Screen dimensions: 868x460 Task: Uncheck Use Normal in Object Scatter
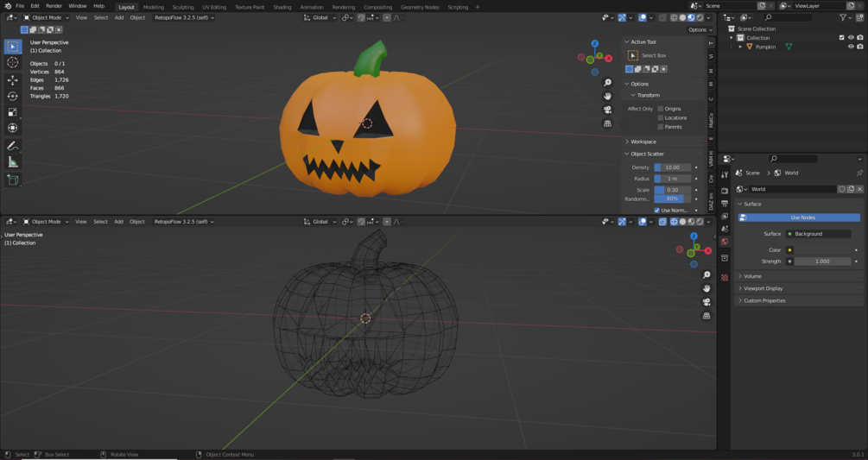point(657,210)
